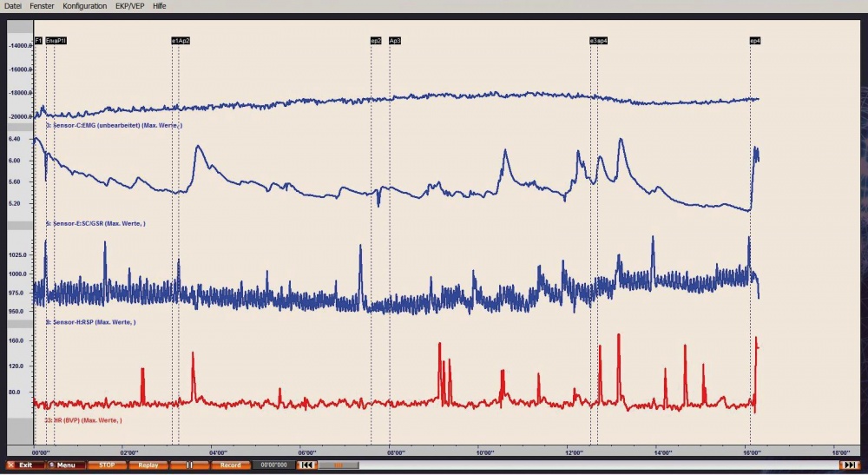Image resolution: width=868 pixels, height=475 pixels.
Task: Select the Ap3 timeline marker
Action: tap(395, 41)
